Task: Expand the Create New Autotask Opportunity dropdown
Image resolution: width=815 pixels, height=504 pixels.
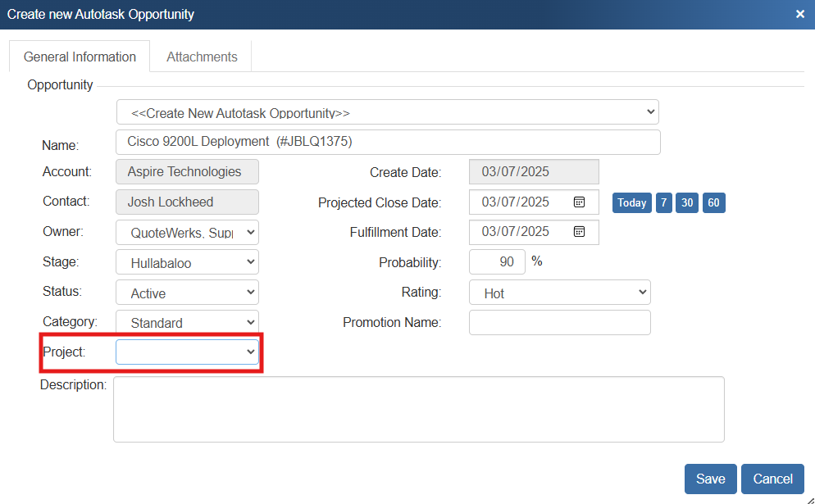Action: tap(387, 112)
